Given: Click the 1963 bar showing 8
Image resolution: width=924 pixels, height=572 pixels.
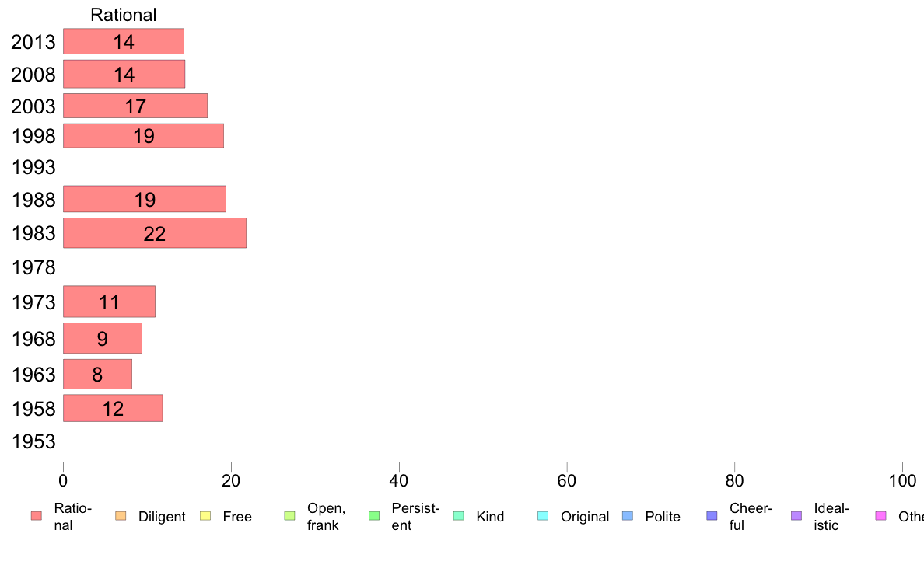Looking at the screenshot, I should 97,374.
